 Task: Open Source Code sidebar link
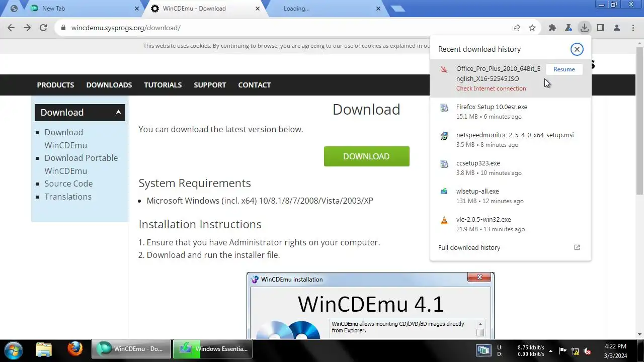tap(68, 184)
